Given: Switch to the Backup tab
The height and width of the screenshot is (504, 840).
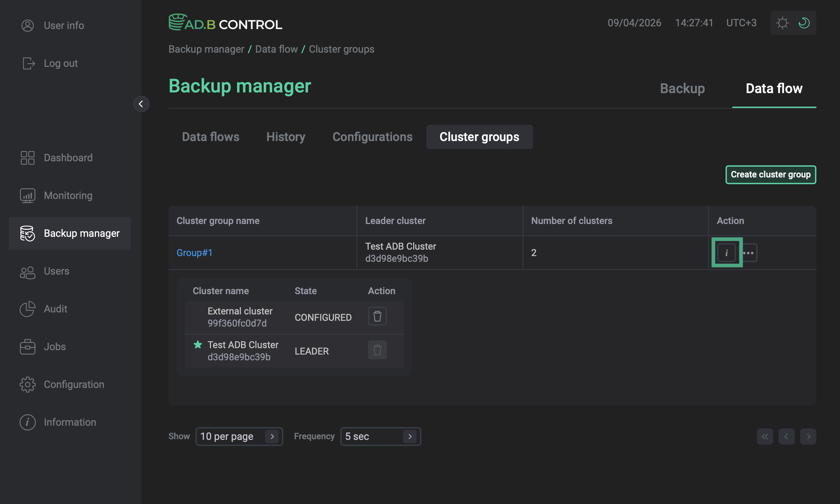Looking at the screenshot, I should click(682, 89).
